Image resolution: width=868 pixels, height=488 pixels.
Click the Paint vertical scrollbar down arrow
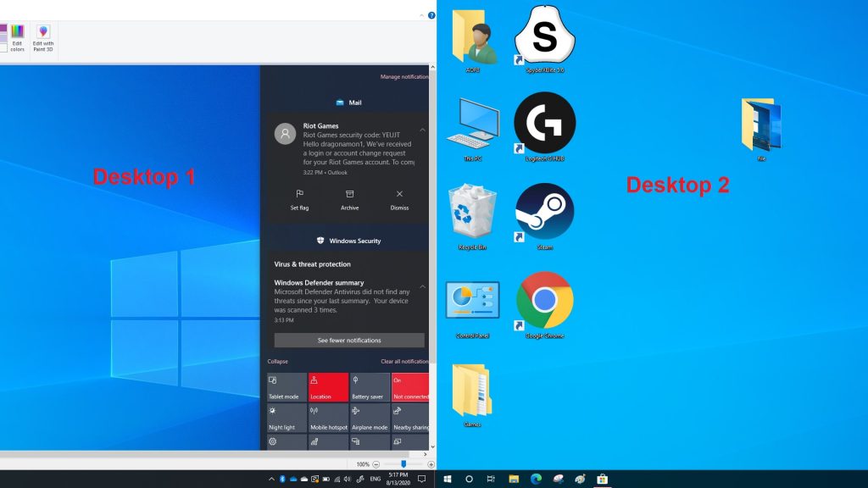[432, 446]
